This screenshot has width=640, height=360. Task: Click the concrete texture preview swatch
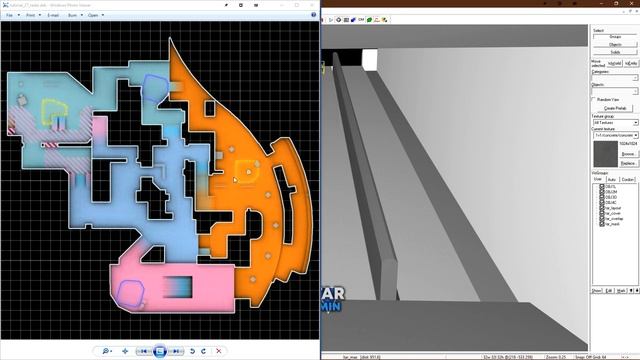(x=605, y=154)
